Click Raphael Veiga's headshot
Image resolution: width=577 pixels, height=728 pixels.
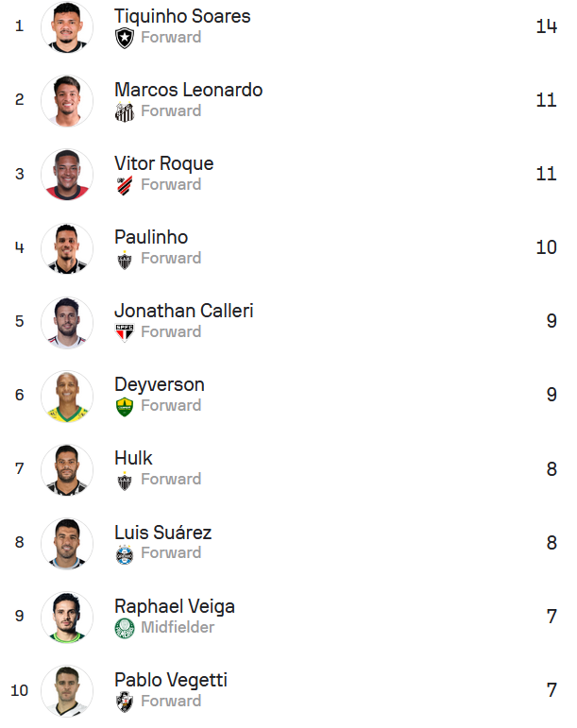[x=67, y=618]
